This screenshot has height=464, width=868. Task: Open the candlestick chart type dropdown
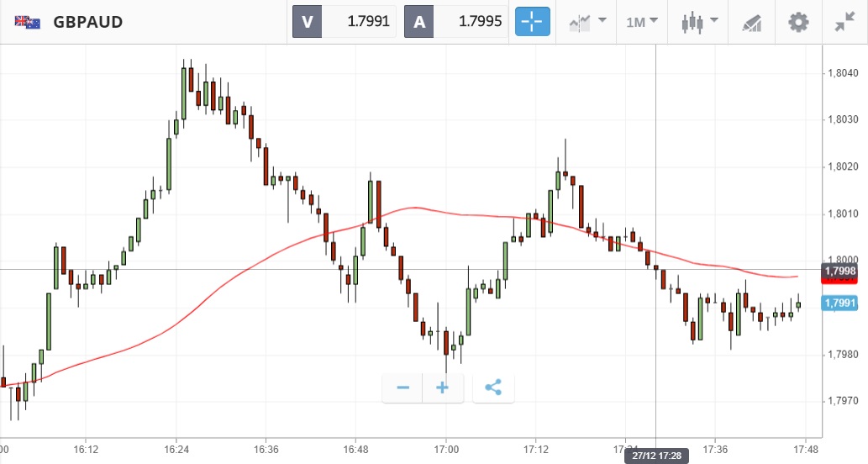coord(699,22)
